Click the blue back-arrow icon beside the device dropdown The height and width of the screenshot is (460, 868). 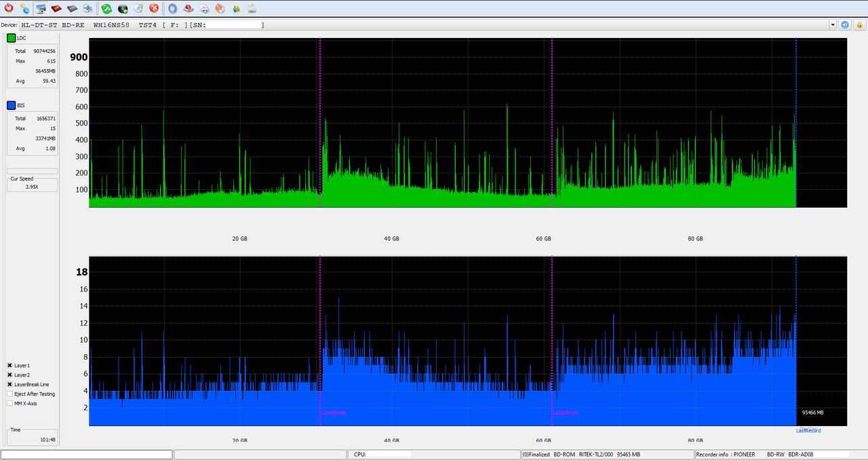coord(845,24)
